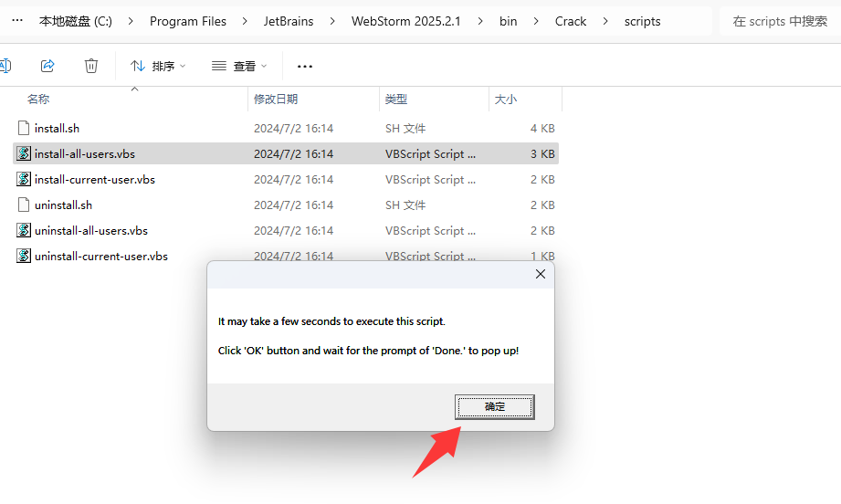Click the uninstall-current-user.vbs script icon

tap(24, 256)
